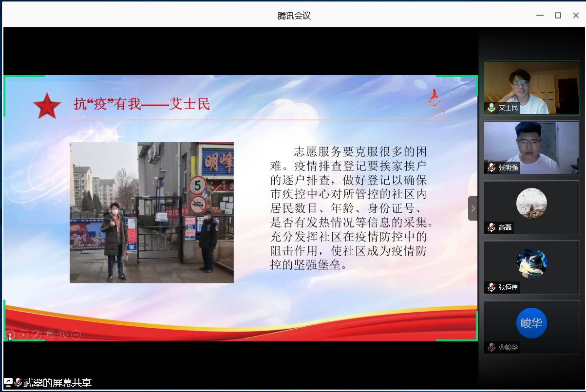Go to previous slide with back arrow
This screenshot has width=586, height=392.
pyautogui.click(x=10, y=335)
